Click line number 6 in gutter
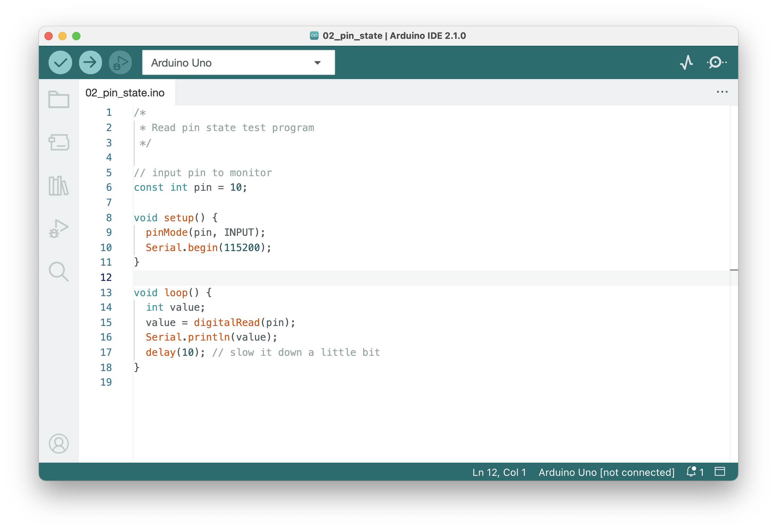Image resolution: width=777 pixels, height=532 pixels. pyautogui.click(x=109, y=187)
